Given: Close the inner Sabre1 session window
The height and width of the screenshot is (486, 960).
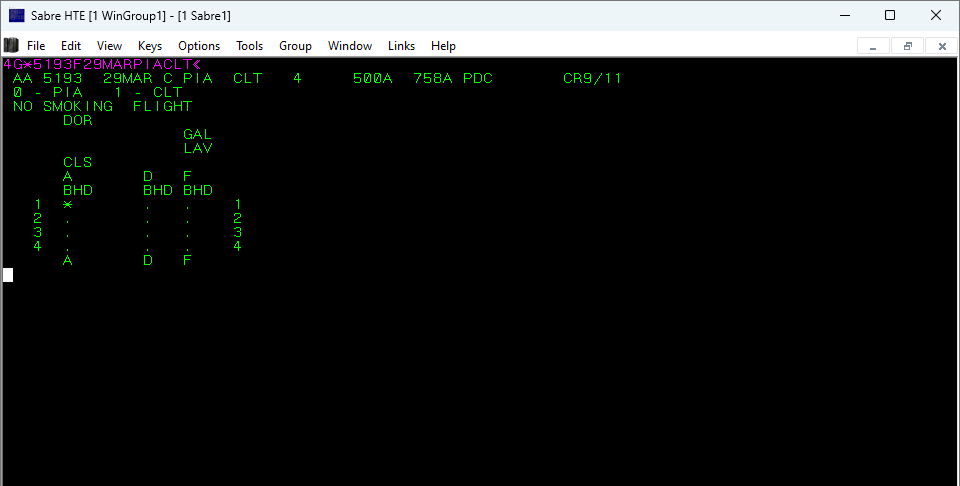Looking at the screenshot, I should point(941,46).
